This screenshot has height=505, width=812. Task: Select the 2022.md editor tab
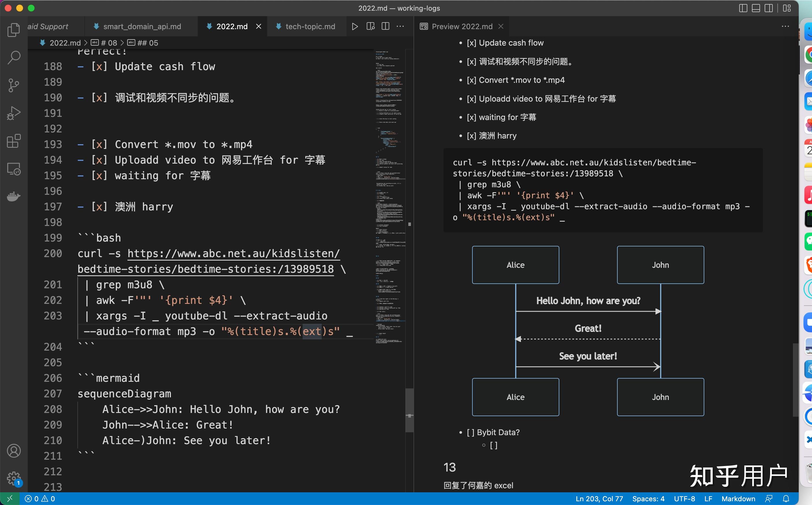point(232,26)
